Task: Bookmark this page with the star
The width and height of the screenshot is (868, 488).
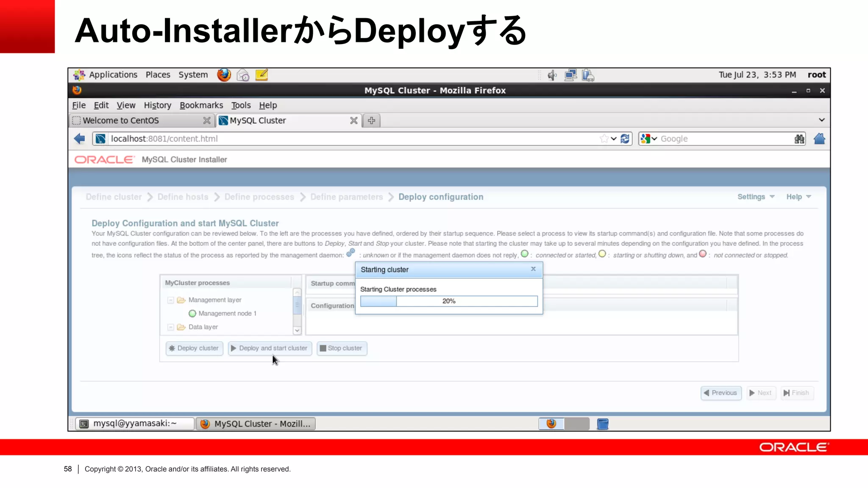Action: tap(604, 139)
